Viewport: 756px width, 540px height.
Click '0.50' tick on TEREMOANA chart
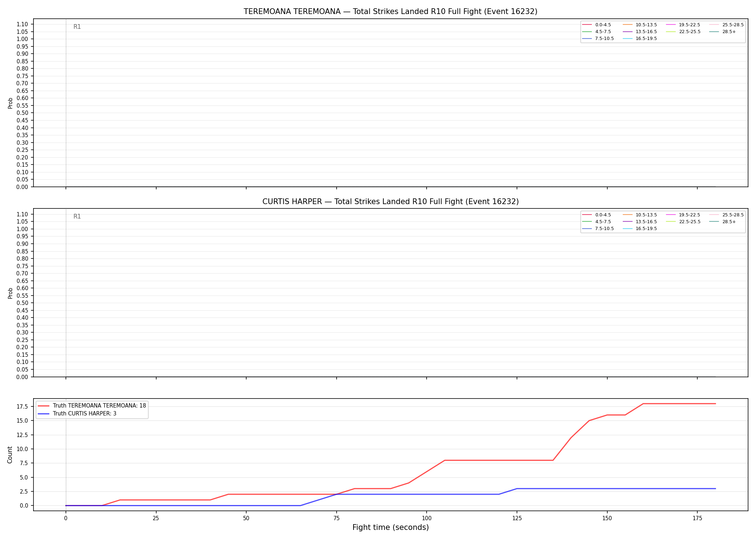(22, 113)
